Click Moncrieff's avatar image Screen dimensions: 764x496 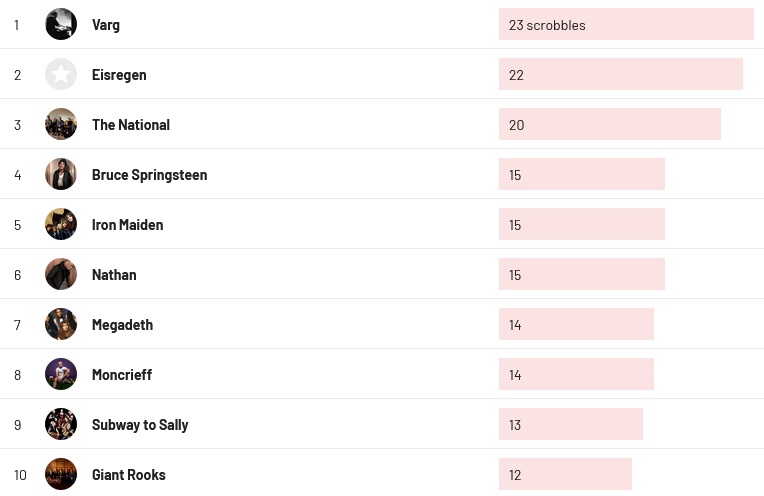[x=61, y=374]
